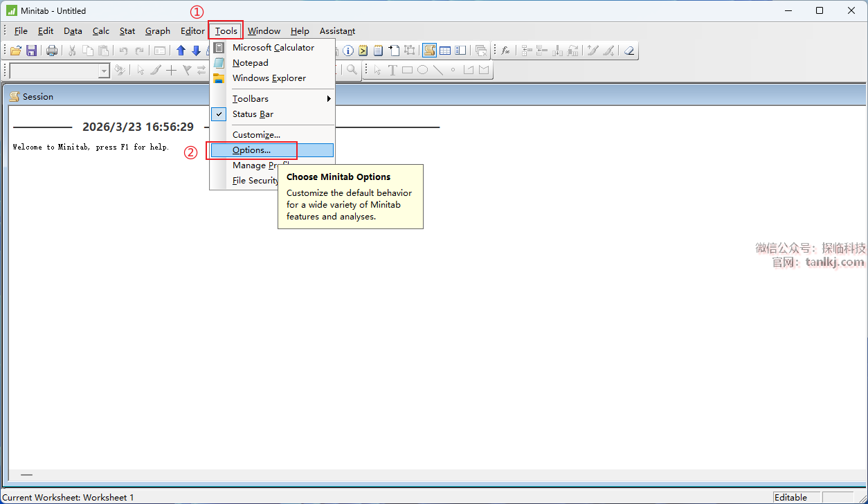
Task: Click the blue Next Command down arrow
Action: (196, 51)
